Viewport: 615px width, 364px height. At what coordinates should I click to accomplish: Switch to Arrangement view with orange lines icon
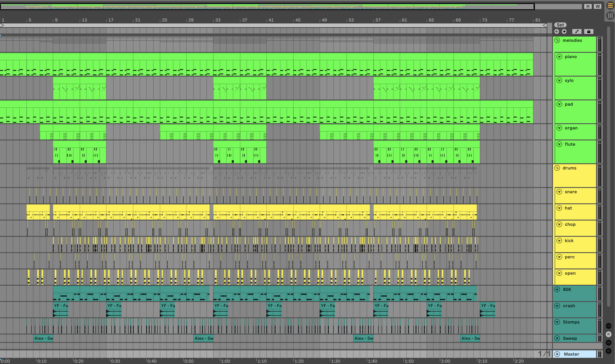610,6
